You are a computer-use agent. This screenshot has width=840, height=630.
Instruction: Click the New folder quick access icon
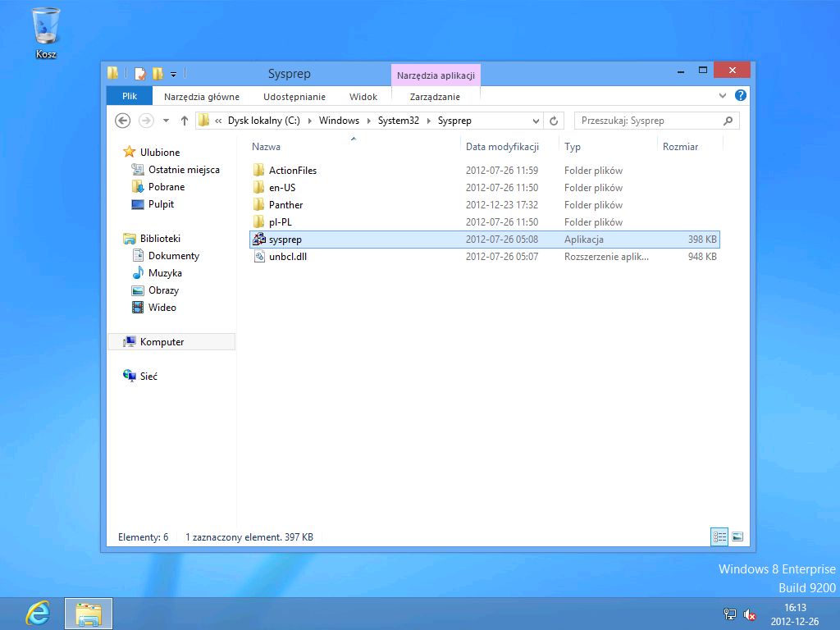pyautogui.click(x=157, y=73)
